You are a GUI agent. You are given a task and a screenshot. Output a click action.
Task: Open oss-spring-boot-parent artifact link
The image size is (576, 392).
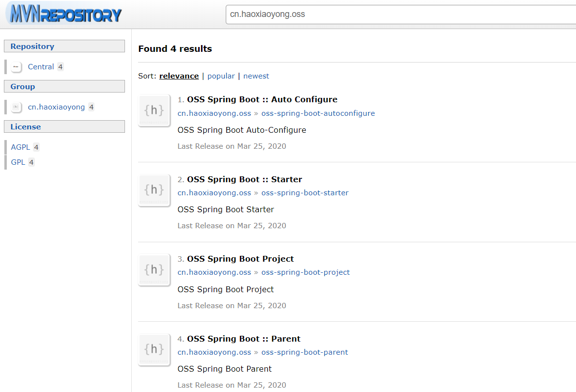305,352
